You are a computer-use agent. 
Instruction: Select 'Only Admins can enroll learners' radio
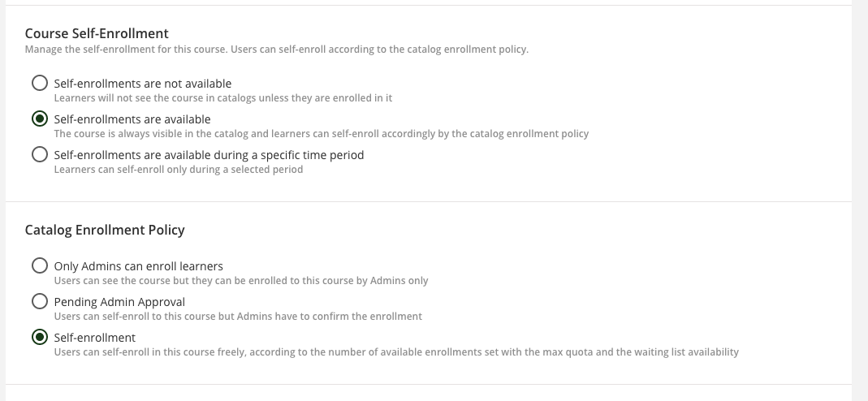[x=39, y=265]
